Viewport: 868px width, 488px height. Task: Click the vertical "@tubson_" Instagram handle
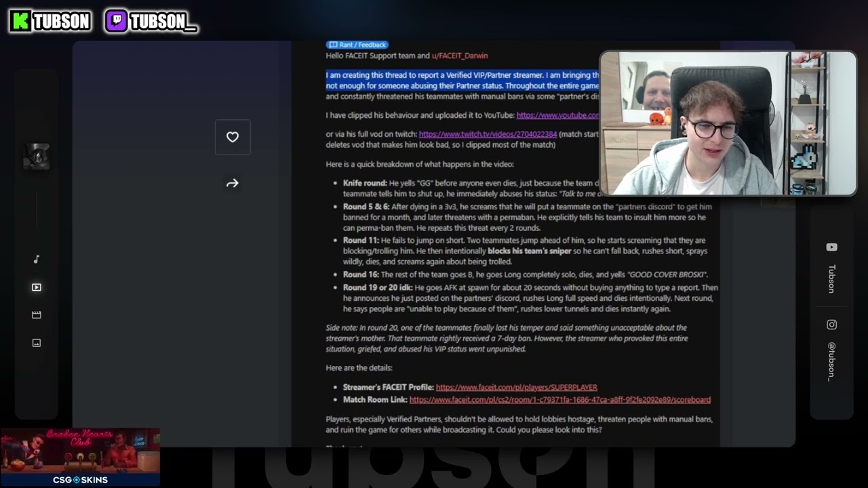coord(831,361)
